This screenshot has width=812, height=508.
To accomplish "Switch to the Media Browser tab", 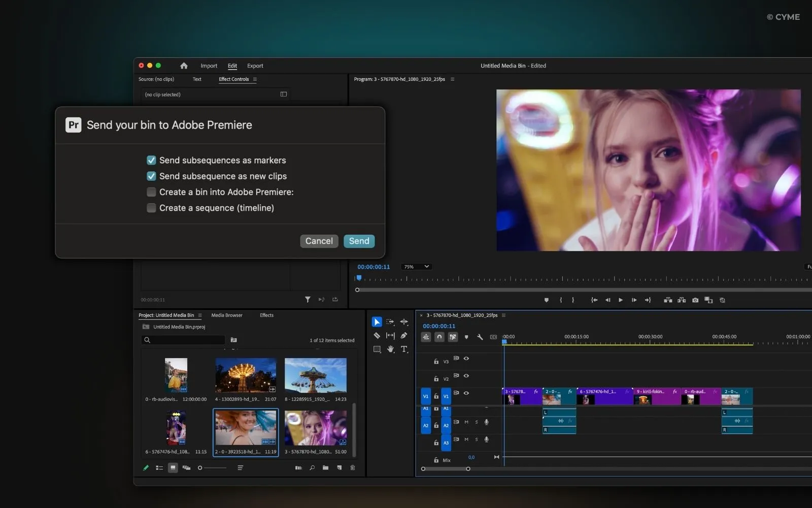I will point(226,315).
